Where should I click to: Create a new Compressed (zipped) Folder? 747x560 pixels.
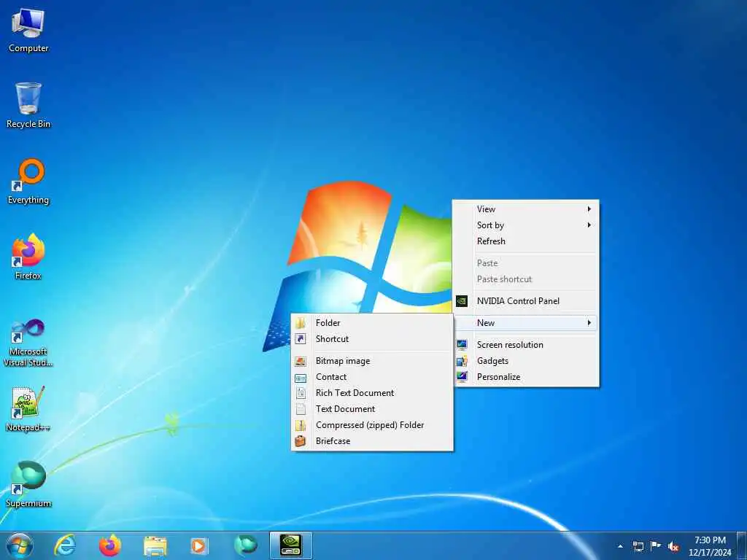pyautogui.click(x=372, y=425)
